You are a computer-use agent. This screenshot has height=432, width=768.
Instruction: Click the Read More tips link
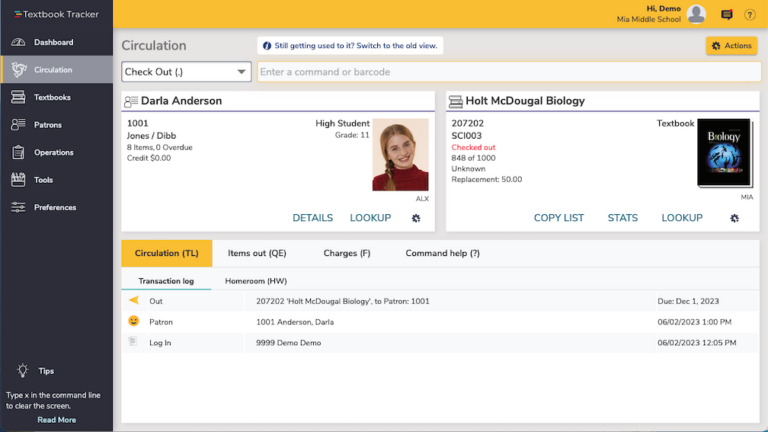tap(56, 420)
